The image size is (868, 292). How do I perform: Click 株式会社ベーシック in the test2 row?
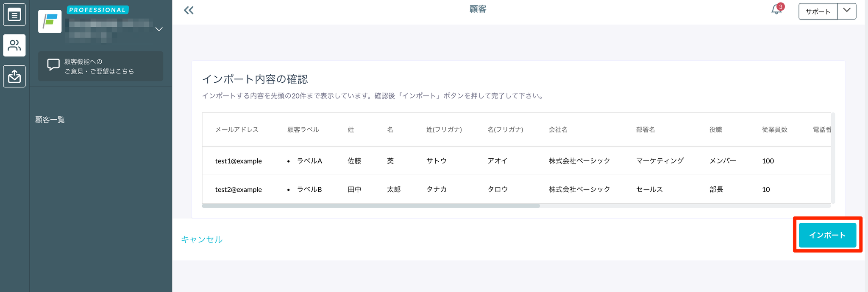579,189
